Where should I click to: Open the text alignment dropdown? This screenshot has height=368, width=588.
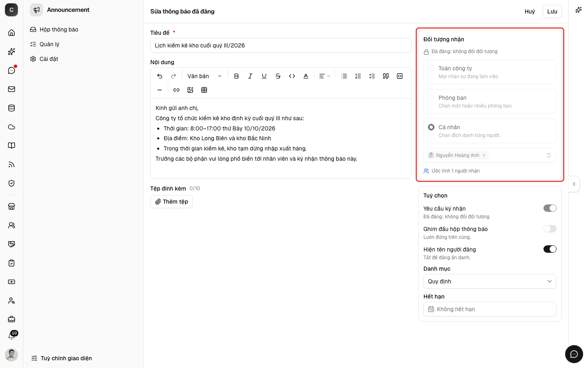[x=325, y=76]
